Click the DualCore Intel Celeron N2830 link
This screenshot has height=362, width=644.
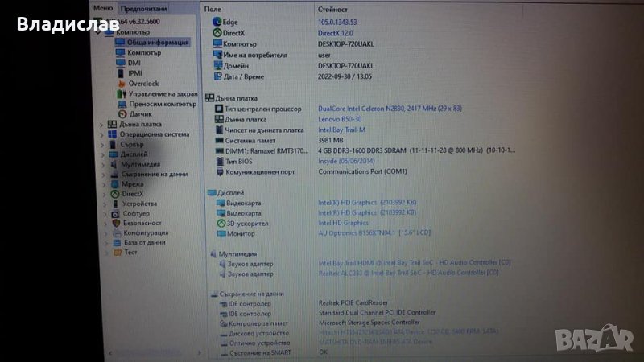pyautogui.click(x=378, y=108)
